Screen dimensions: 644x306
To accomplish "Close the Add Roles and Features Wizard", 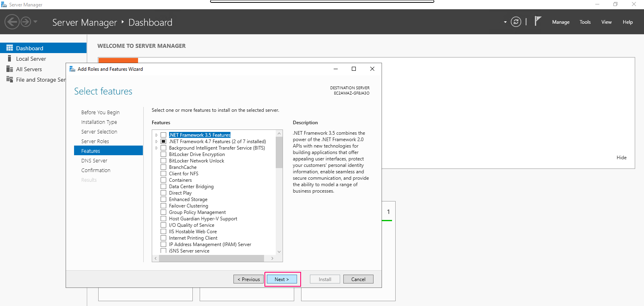I will pos(372,69).
